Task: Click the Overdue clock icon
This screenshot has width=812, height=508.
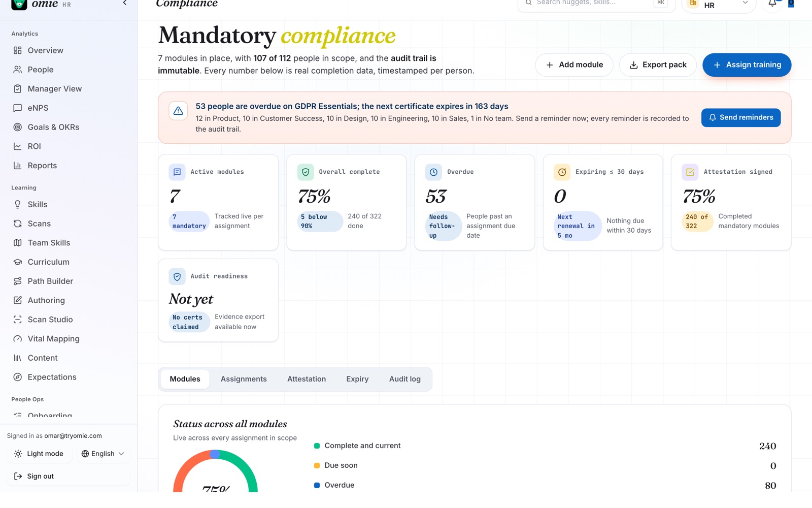Action: (x=433, y=172)
